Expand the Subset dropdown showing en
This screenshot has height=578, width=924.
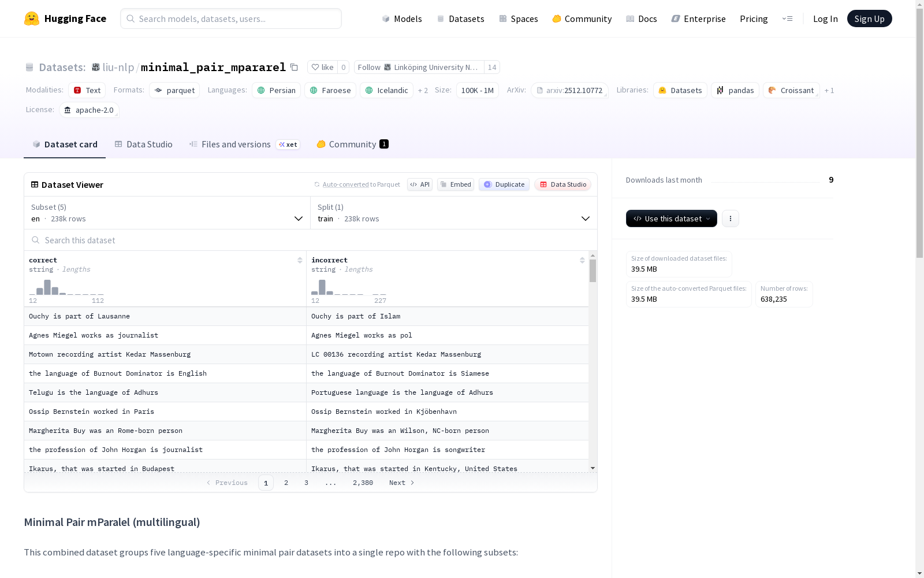[167, 213]
